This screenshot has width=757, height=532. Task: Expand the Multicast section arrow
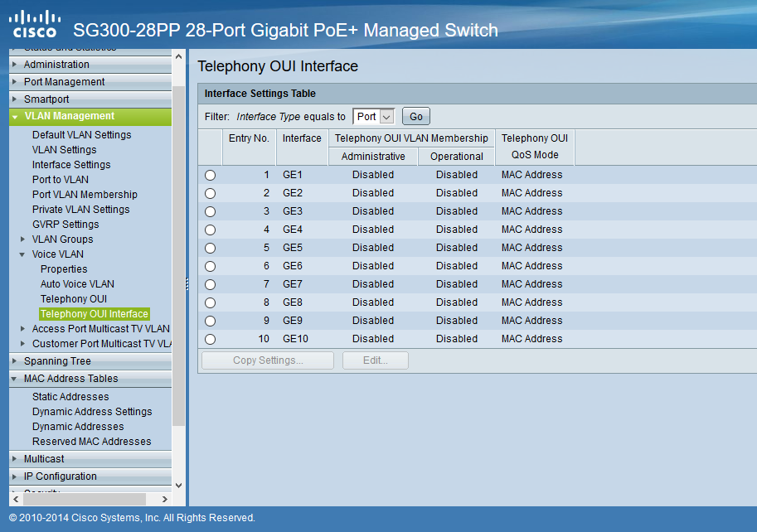tap(14, 459)
